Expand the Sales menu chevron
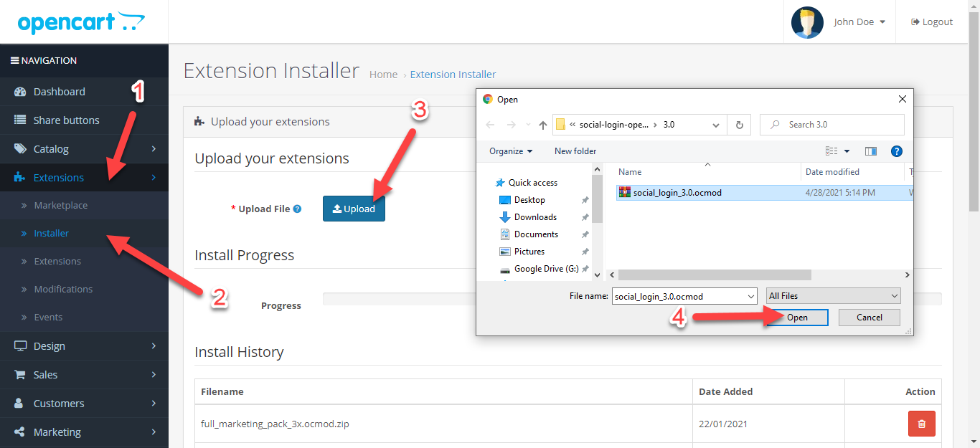Image resolution: width=980 pixels, height=448 pixels. tap(154, 375)
